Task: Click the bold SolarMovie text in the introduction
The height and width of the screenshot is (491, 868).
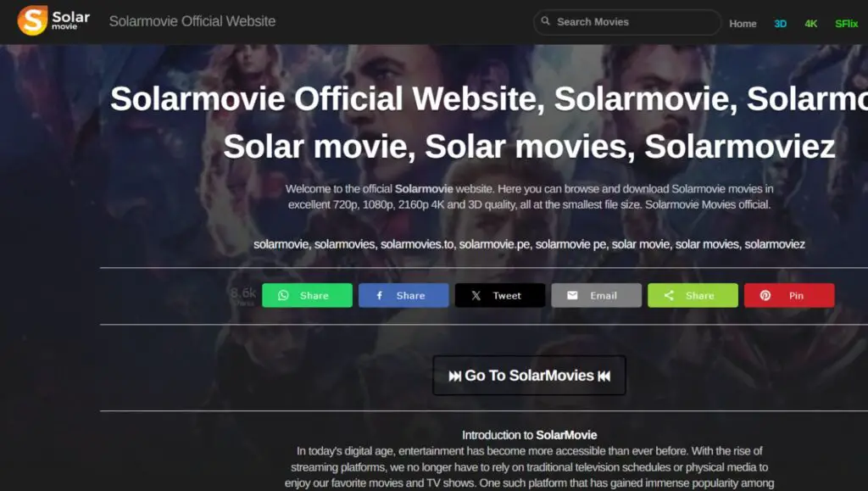Action: coord(568,435)
